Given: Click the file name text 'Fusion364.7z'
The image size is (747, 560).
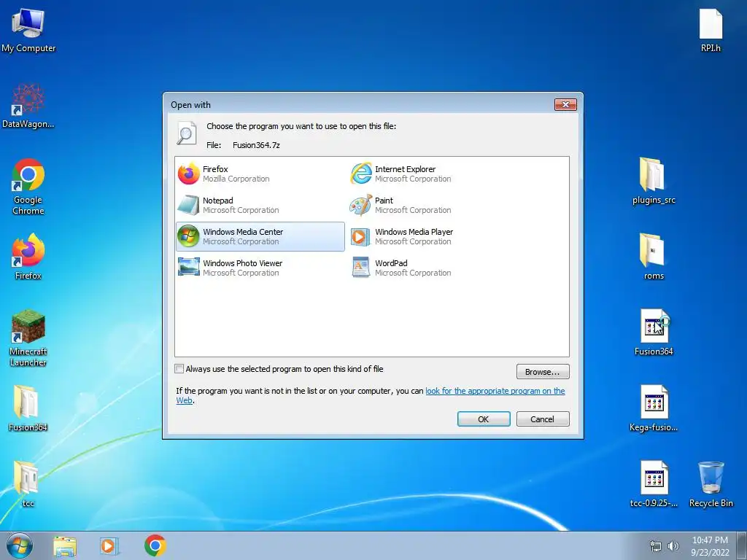Looking at the screenshot, I should pos(256,145).
